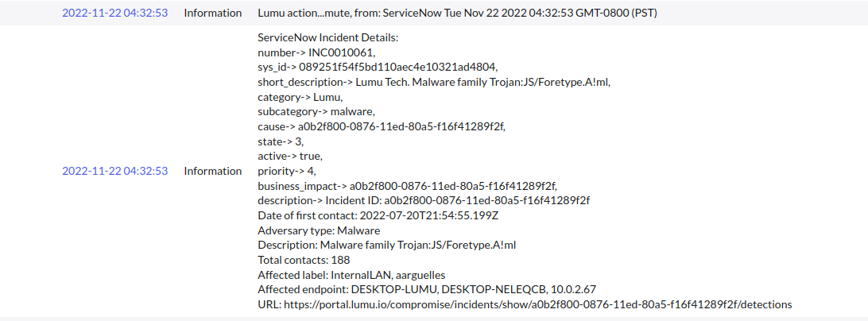Click the cause UUID line
The image size is (868, 321).
[x=382, y=126]
